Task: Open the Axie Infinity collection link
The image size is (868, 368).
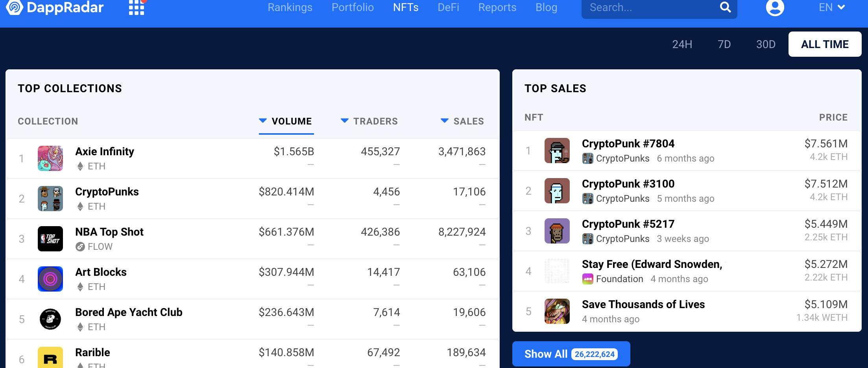Action: [105, 152]
